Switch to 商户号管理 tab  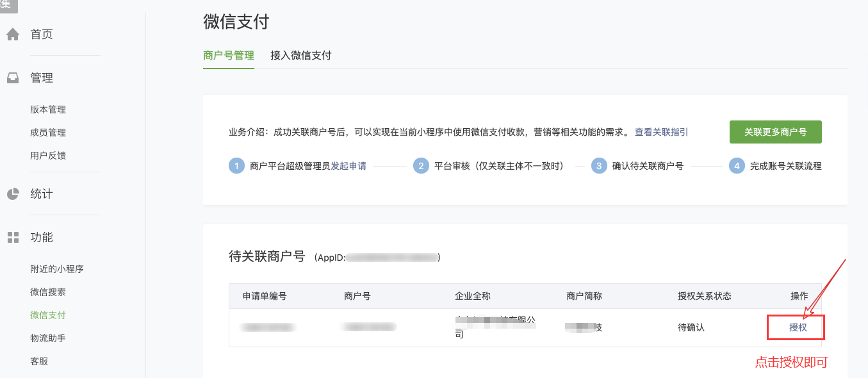[229, 55]
